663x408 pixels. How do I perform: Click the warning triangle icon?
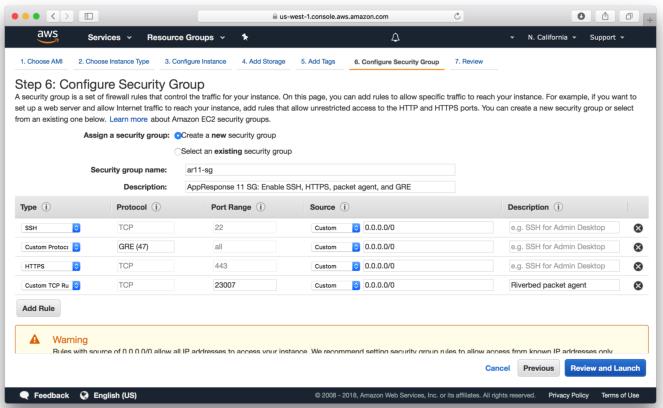click(x=35, y=339)
